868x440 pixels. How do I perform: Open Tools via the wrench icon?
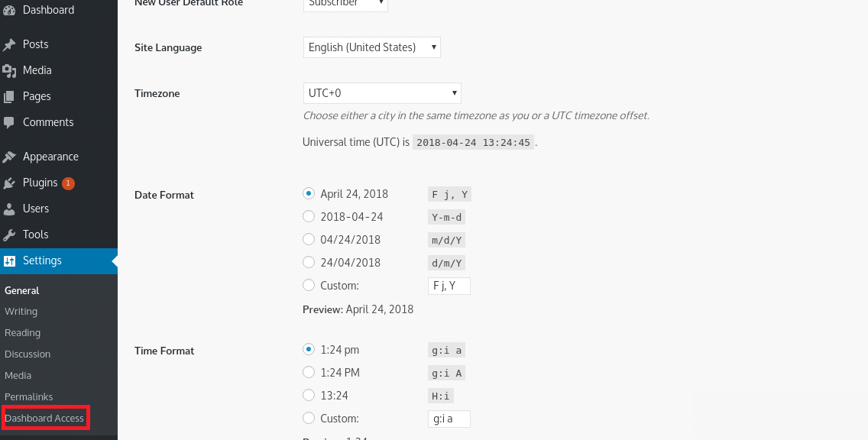[x=9, y=235]
